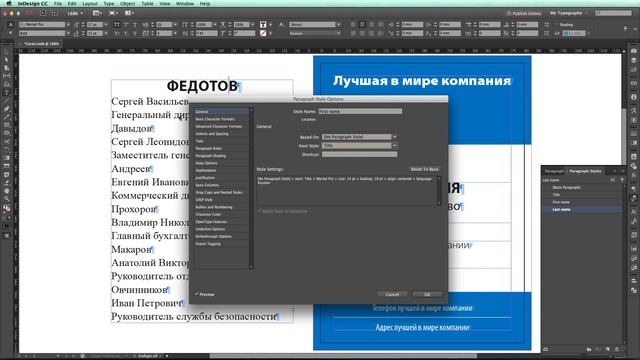Open the Window menu
This screenshot has width=640, height=360.
pyautogui.click(x=184, y=3)
